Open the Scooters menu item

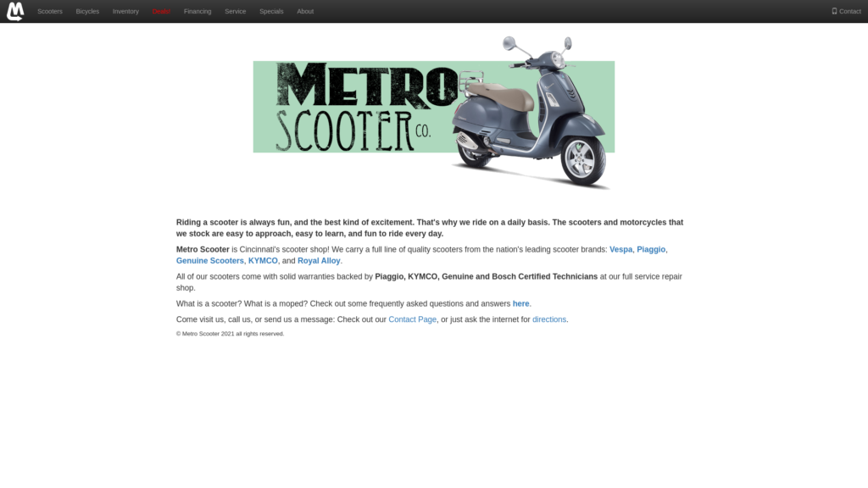50,12
